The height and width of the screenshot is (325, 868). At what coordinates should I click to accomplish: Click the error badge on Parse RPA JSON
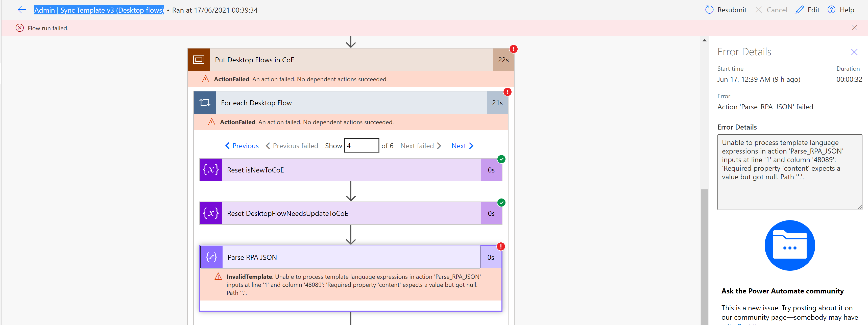coord(501,246)
